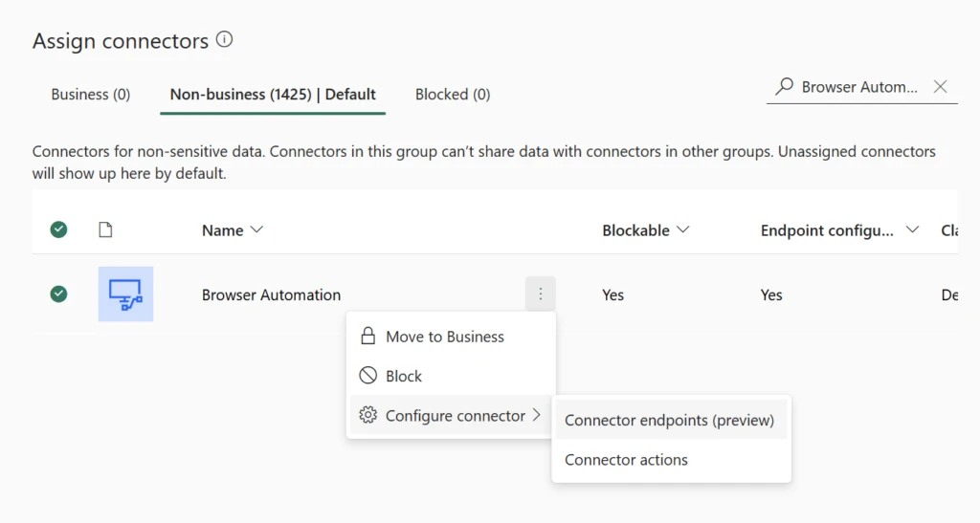Switch to the Business (0) tab
Screen dimensions: 980x523
tap(90, 95)
